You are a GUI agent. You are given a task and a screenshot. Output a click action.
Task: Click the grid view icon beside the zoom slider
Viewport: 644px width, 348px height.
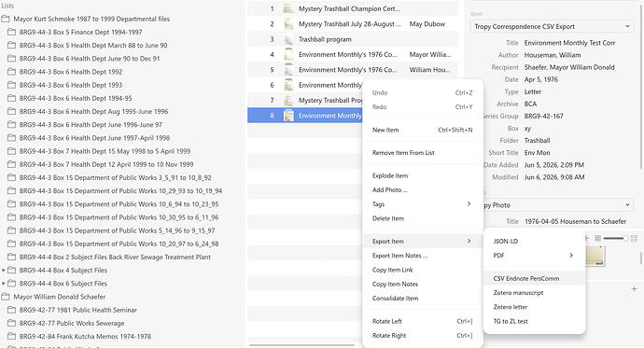[x=634, y=239]
